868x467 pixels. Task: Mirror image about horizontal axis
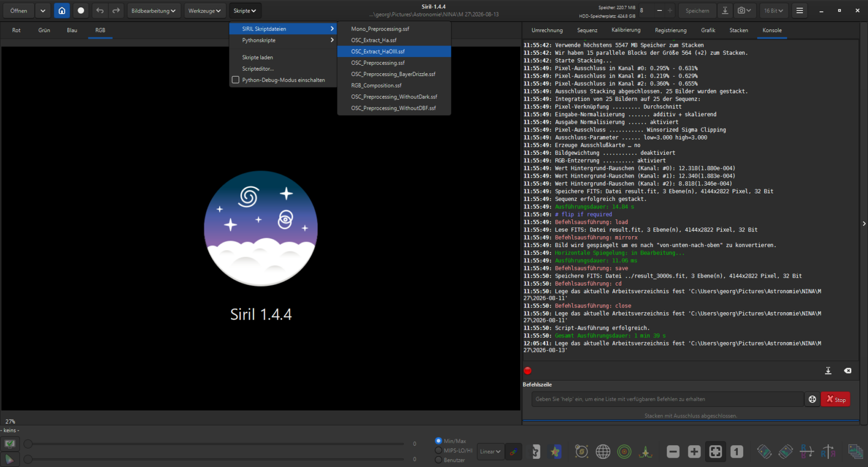tap(807, 451)
